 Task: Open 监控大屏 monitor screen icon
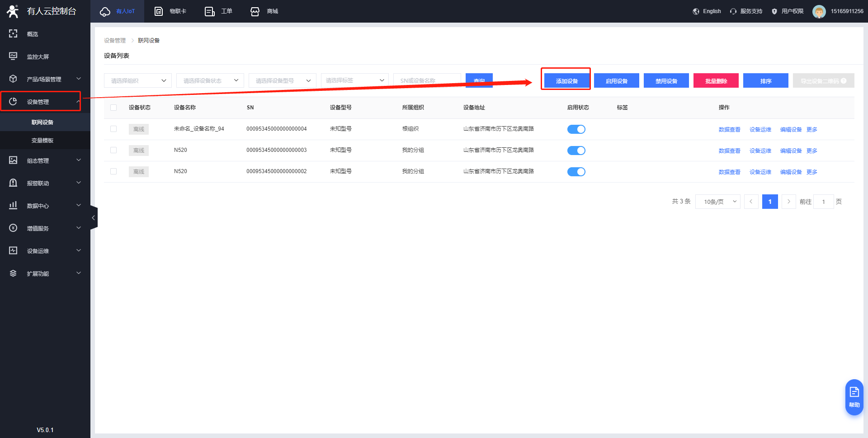[x=13, y=56]
